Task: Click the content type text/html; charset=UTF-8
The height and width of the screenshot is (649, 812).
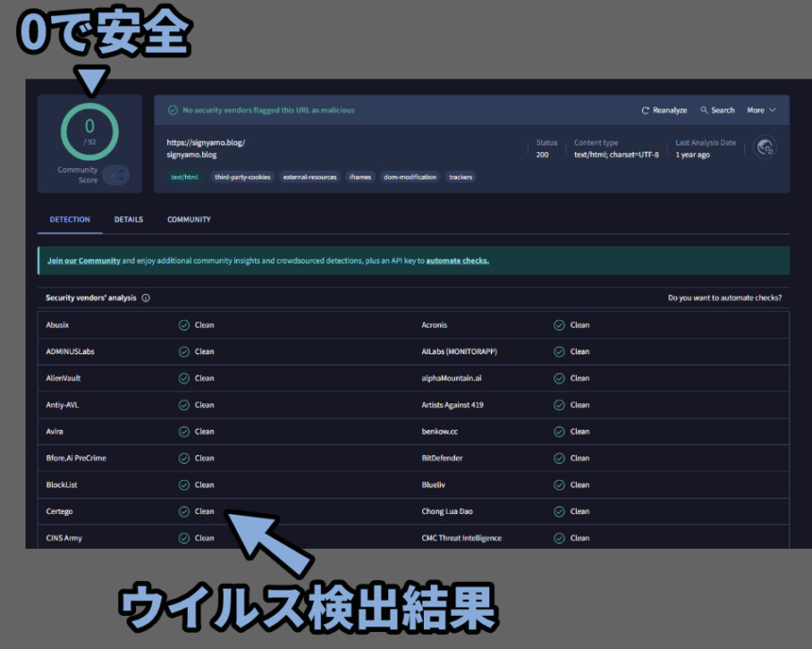Action: coord(617,155)
